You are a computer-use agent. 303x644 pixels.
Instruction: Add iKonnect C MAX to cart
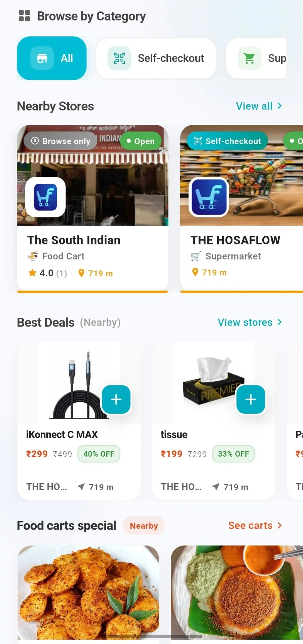pyautogui.click(x=116, y=400)
